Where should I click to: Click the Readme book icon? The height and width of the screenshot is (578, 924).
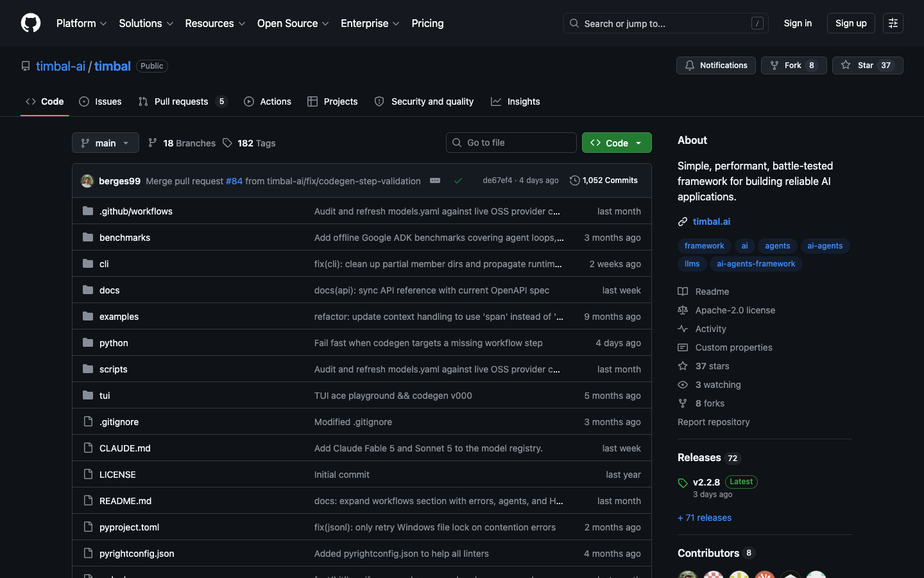[x=683, y=292]
